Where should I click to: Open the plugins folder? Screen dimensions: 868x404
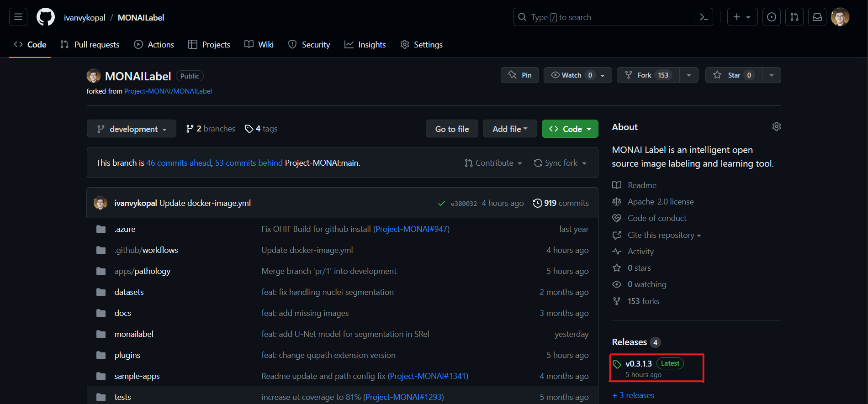click(127, 355)
